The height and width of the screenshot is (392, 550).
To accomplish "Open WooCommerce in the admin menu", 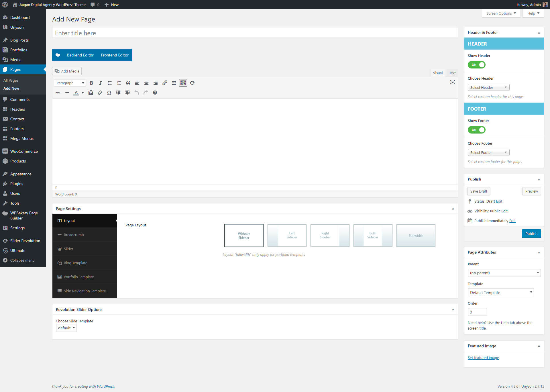I will [x=23, y=151].
